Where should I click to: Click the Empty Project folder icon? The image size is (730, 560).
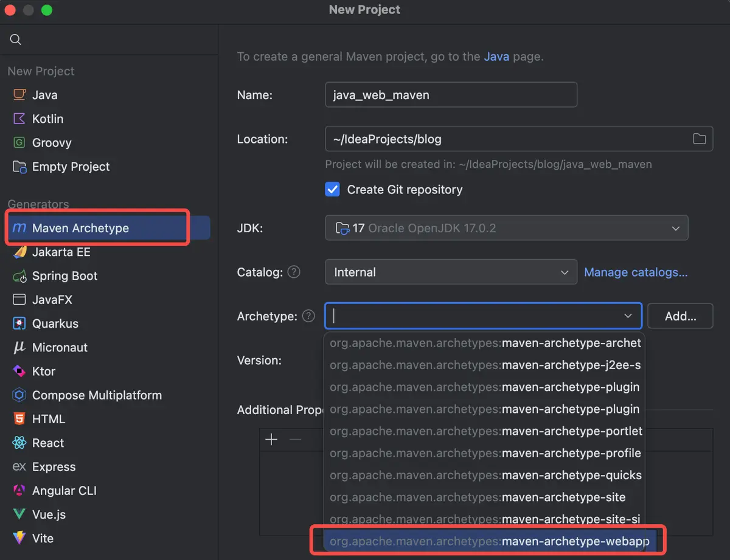pyautogui.click(x=19, y=167)
